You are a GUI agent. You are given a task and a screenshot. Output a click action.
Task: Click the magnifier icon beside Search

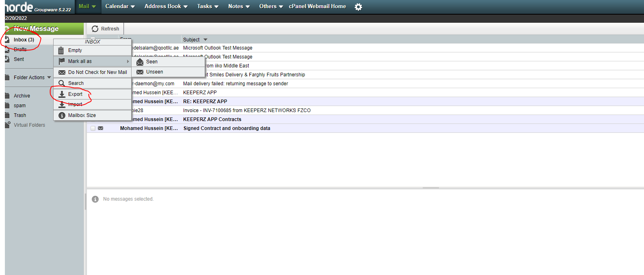(62, 83)
